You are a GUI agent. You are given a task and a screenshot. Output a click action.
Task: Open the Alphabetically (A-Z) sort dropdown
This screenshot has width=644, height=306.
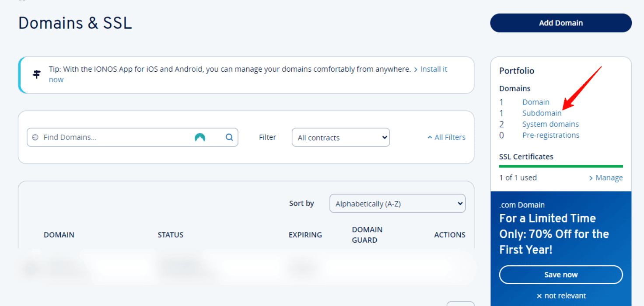(x=397, y=203)
